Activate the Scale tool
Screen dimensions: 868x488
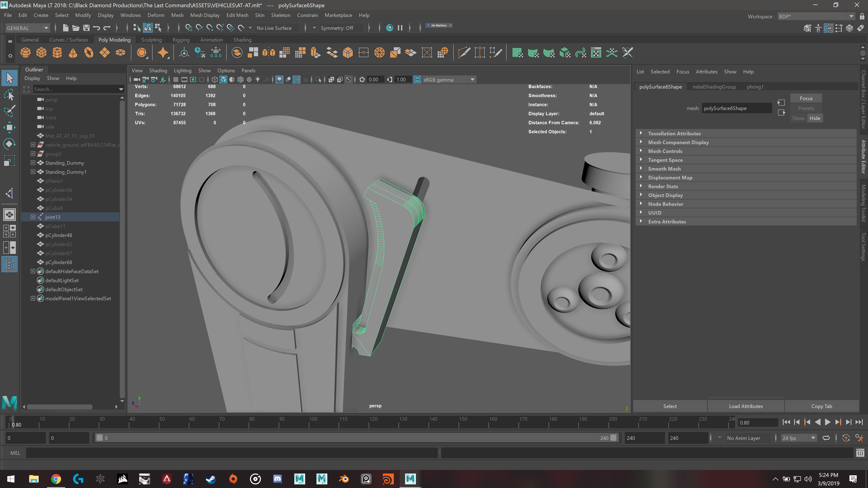pyautogui.click(x=9, y=160)
